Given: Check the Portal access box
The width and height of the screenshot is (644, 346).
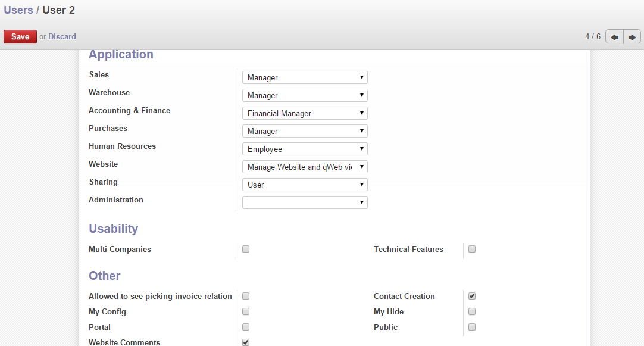Looking at the screenshot, I should tap(246, 327).
